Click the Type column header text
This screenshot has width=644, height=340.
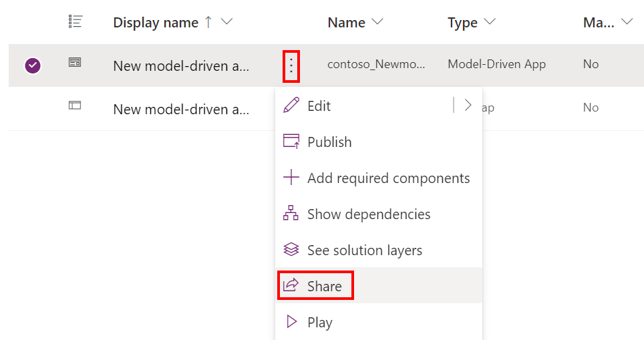coord(462,23)
